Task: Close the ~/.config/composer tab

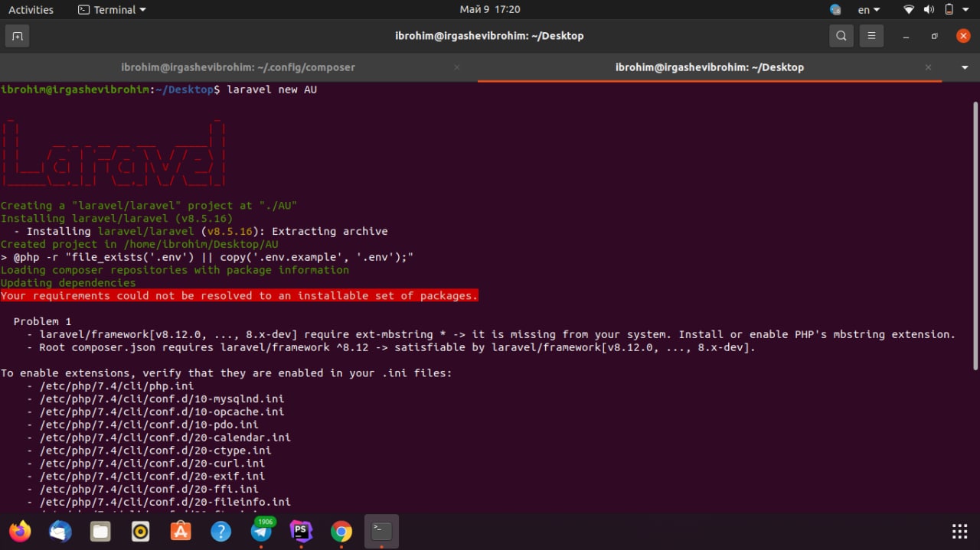Action: click(457, 67)
